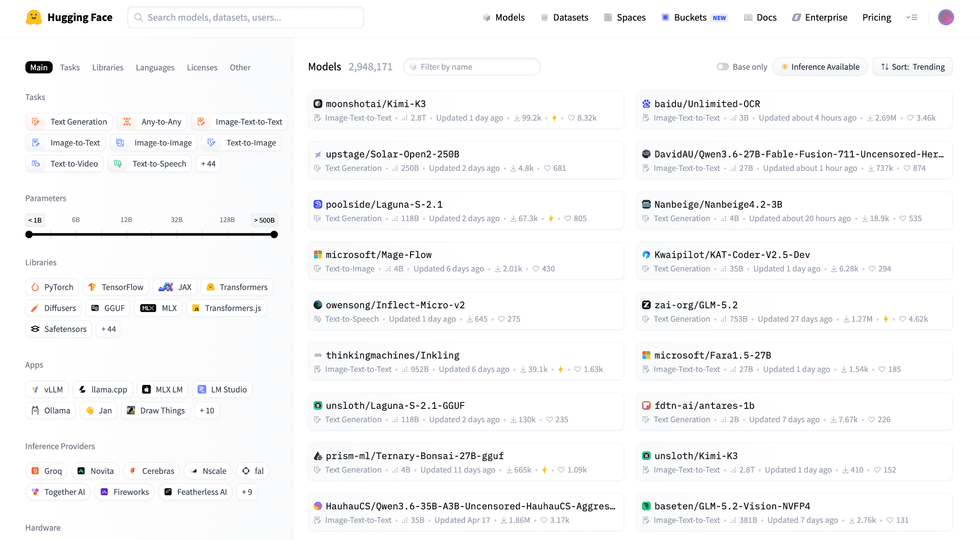Click the download icon on GLM-5.2 card

pos(846,319)
